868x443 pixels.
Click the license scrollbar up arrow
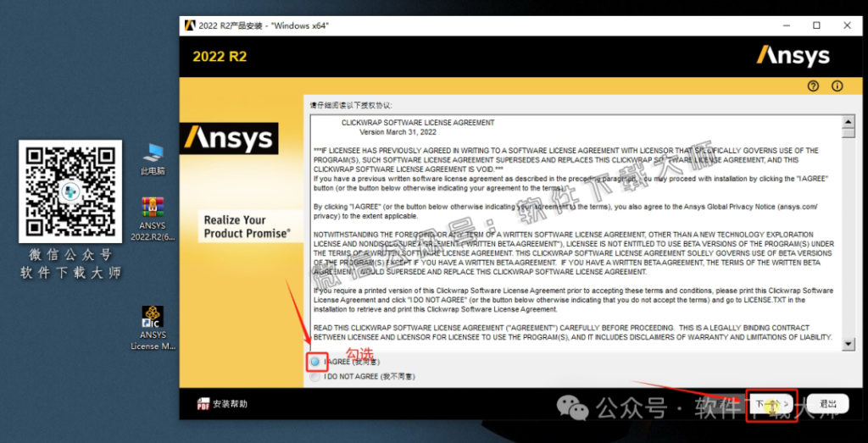(x=848, y=121)
